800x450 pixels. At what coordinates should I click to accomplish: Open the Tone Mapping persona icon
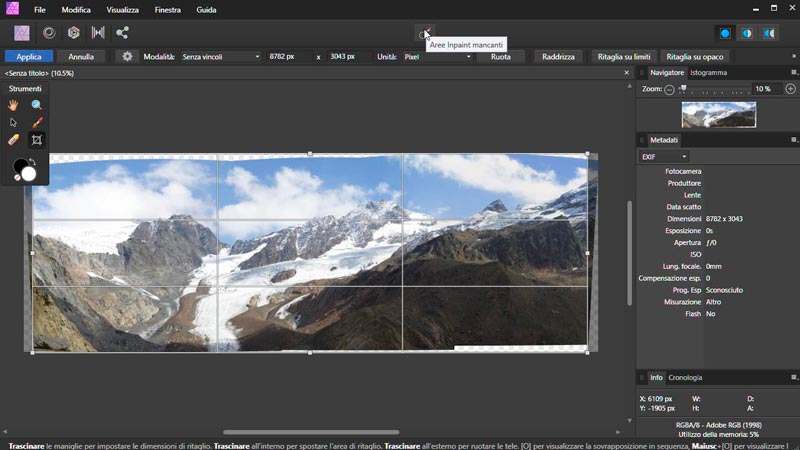(x=98, y=33)
